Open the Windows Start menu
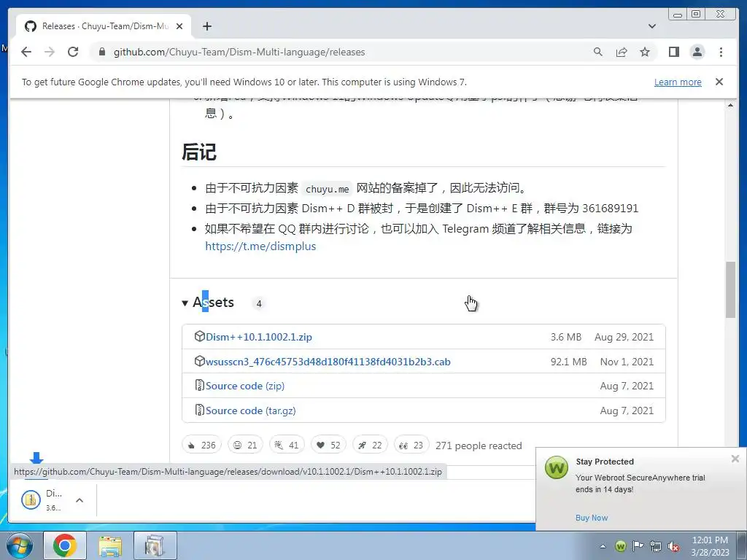The height and width of the screenshot is (560, 747). click(x=20, y=545)
